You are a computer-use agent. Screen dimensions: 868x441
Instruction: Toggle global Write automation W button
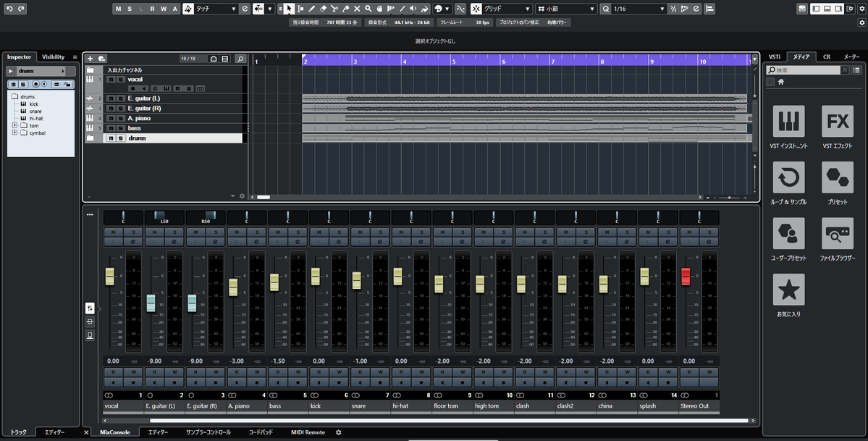164,9
